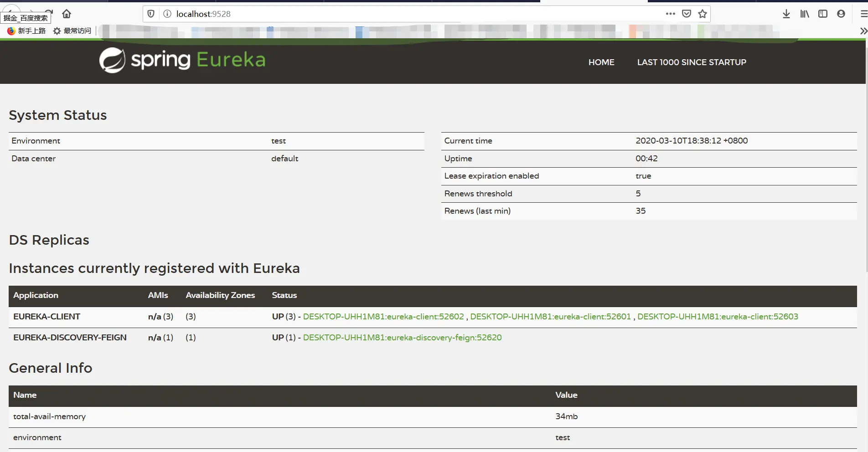Show more bookmarks chevron overflow
This screenshot has height=452, width=868.
tap(863, 31)
